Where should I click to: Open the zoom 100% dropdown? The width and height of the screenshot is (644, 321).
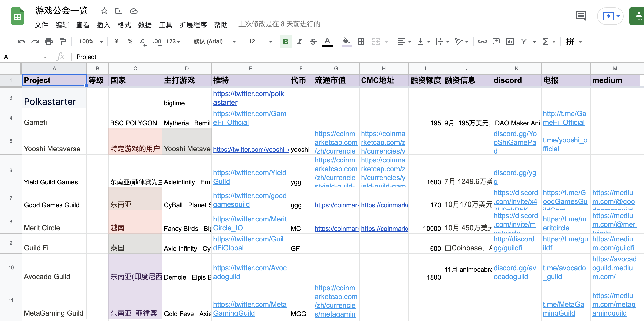[91, 41]
